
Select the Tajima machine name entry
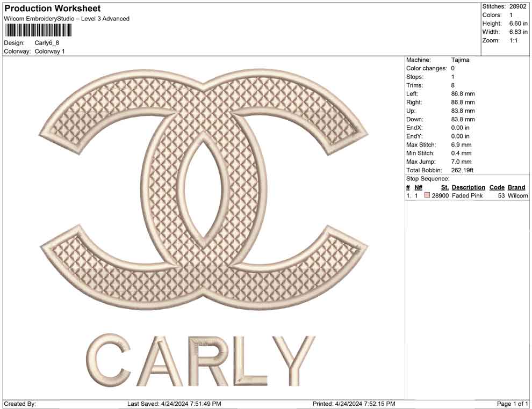coord(459,60)
